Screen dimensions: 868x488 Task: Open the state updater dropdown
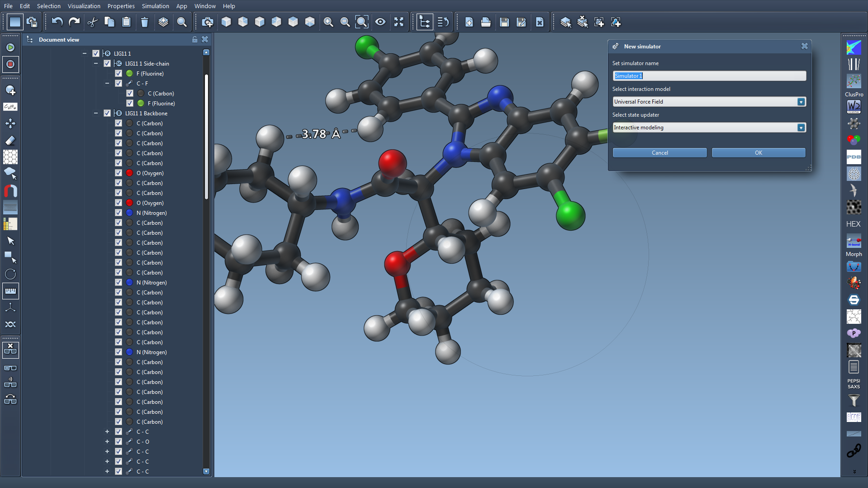pyautogui.click(x=801, y=128)
